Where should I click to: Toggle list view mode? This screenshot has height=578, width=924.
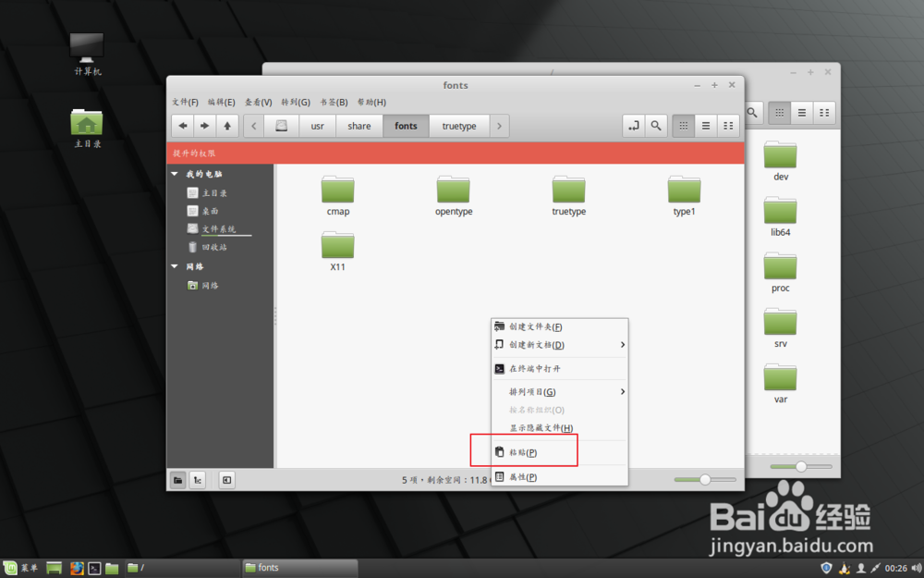[705, 125]
